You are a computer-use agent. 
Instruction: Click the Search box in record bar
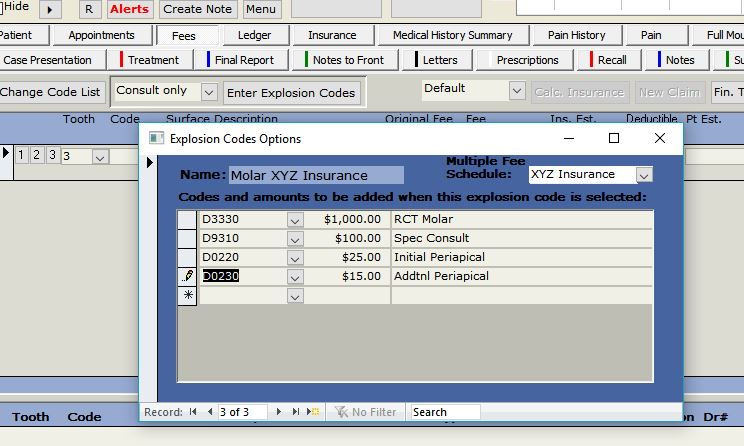tap(444, 412)
